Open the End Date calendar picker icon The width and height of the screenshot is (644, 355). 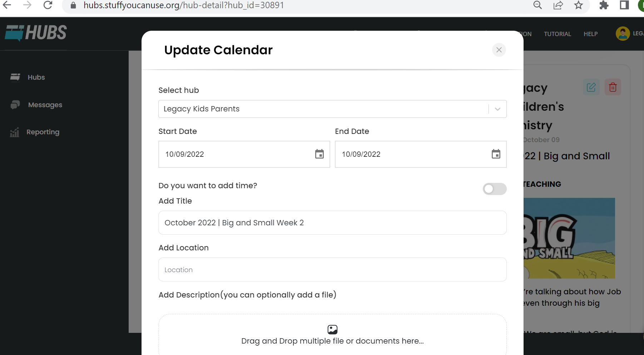496,154
